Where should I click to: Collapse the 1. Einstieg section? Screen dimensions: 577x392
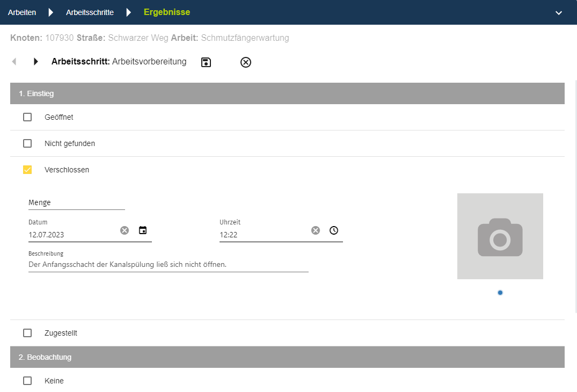click(287, 93)
